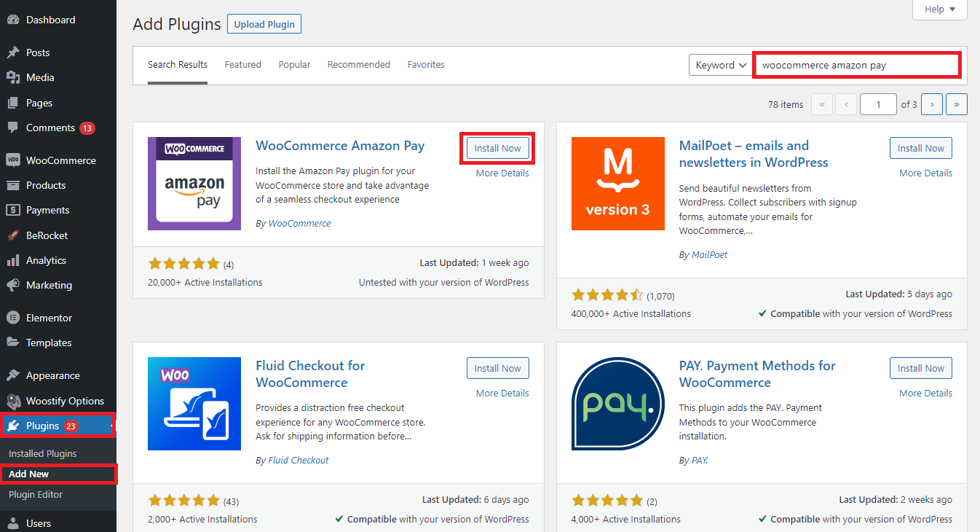Install the WooCommerce Amazon Pay plugin
980x532 pixels.
(x=498, y=148)
